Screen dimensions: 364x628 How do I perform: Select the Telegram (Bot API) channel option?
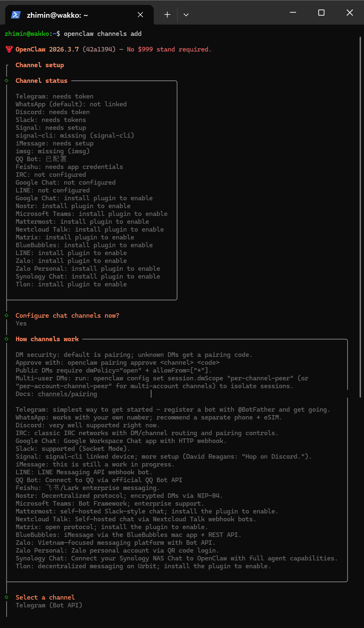click(x=48, y=605)
